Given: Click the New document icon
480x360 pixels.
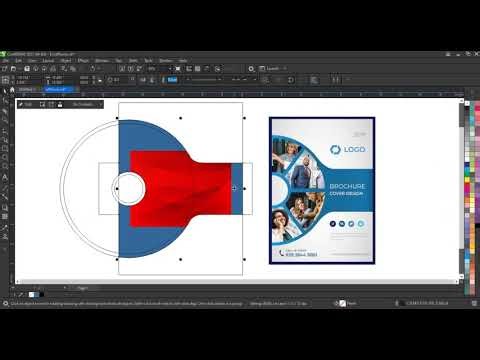Looking at the screenshot, I should coord(4,69).
